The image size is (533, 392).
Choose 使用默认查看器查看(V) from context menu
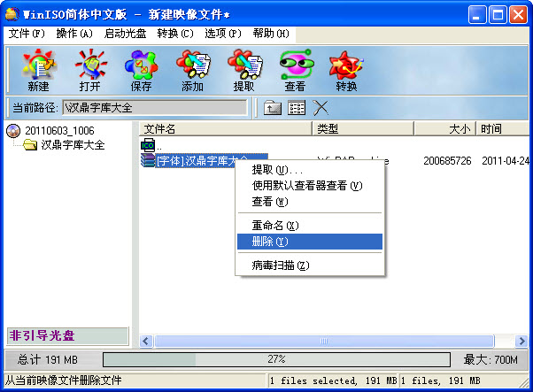pos(310,186)
